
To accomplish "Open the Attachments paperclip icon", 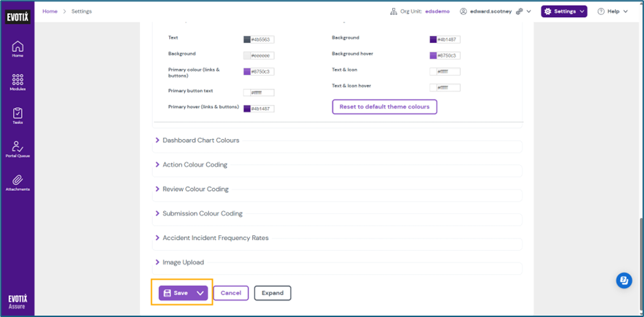I will click(18, 181).
